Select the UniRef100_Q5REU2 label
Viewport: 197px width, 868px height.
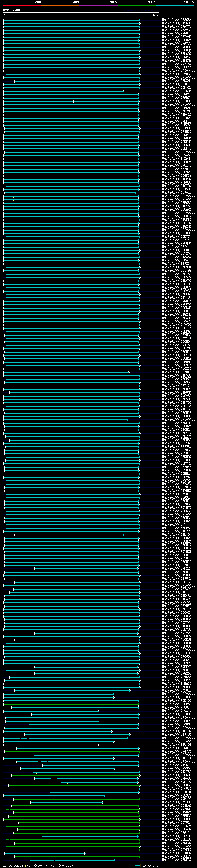(x=176, y=142)
